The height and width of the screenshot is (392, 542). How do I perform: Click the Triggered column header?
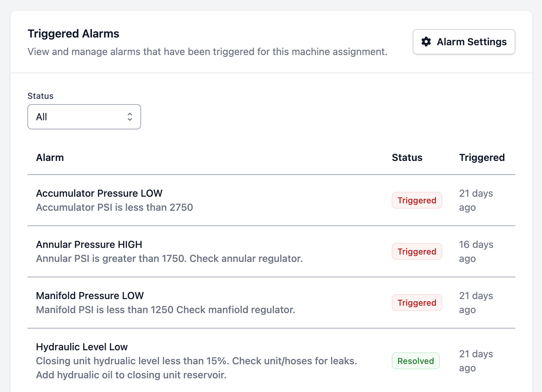[x=482, y=157]
